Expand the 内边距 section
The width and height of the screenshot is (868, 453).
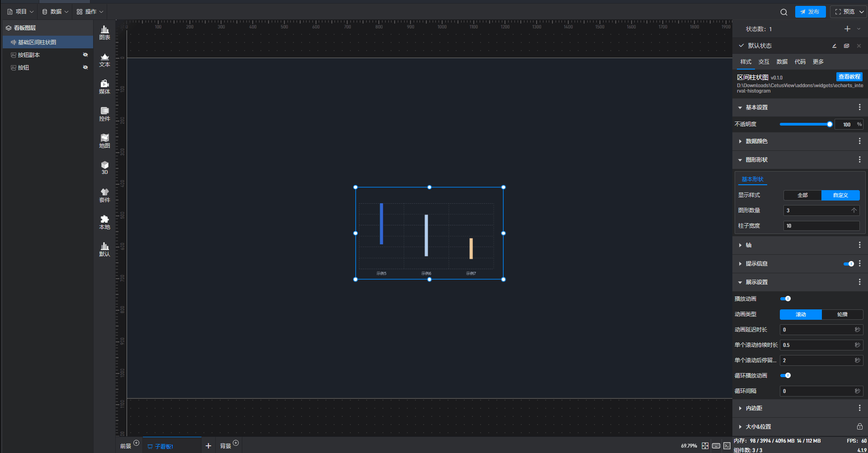point(740,408)
